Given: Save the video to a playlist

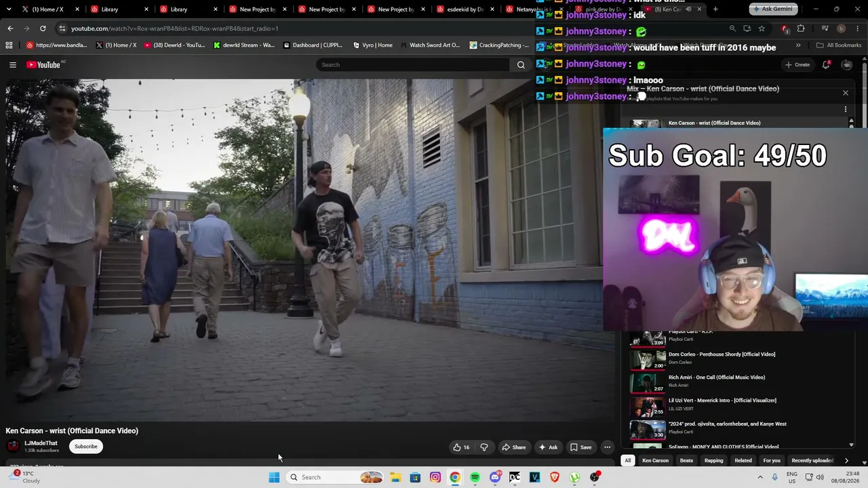Looking at the screenshot, I should pyautogui.click(x=580, y=447).
